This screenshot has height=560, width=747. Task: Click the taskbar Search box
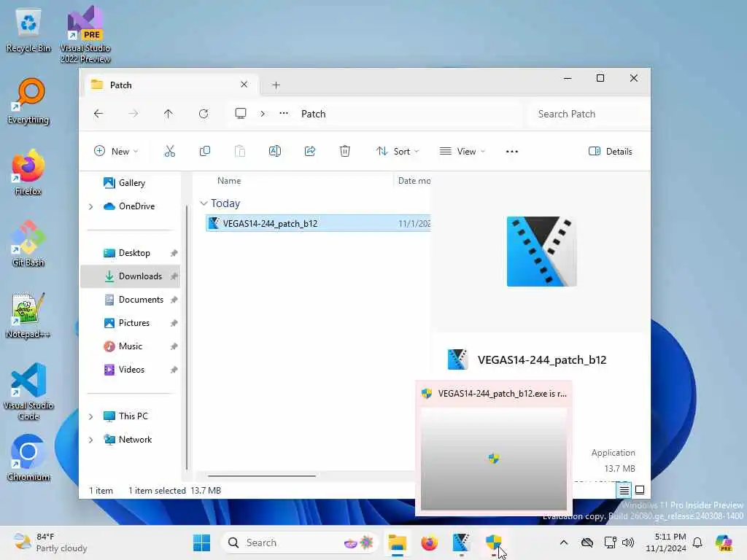point(300,542)
